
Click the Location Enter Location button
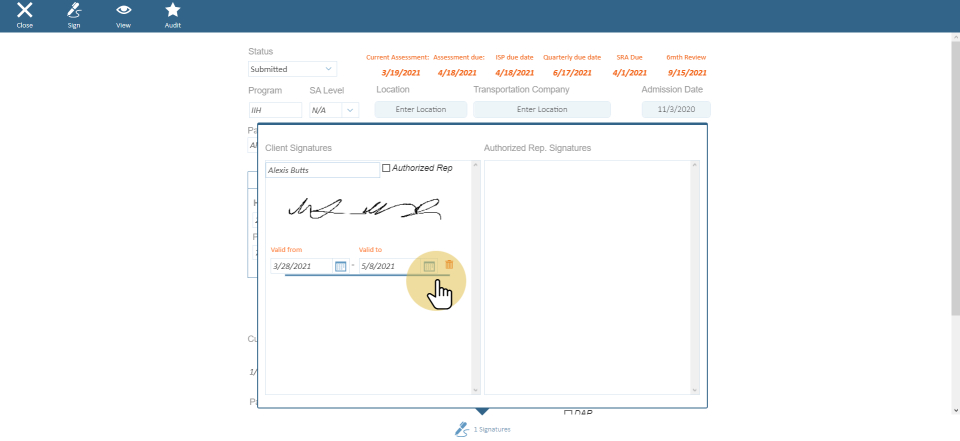[421, 109]
